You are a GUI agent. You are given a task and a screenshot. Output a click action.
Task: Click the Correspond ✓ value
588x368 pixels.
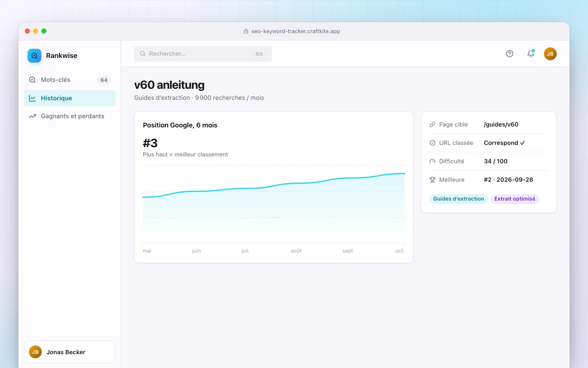pos(504,143)
